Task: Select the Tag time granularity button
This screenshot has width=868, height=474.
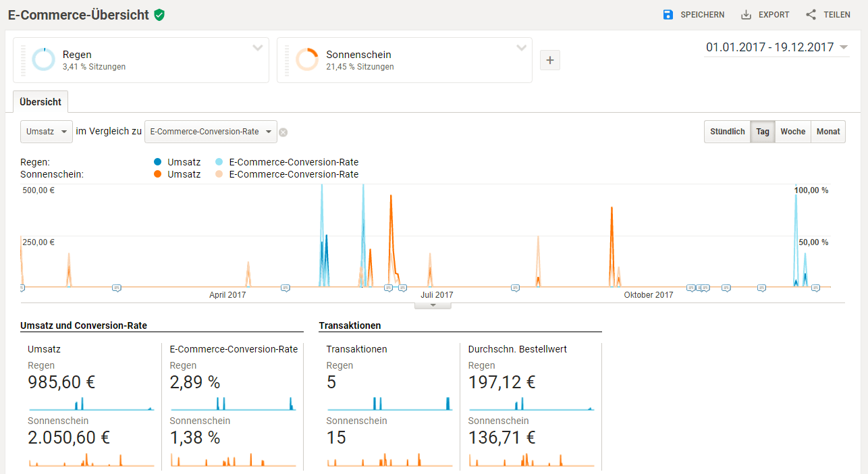Action: (x=762, y=132)
